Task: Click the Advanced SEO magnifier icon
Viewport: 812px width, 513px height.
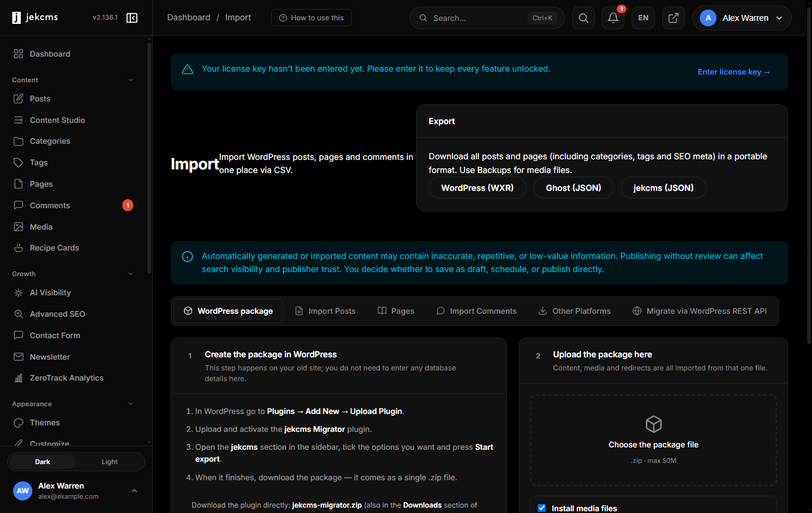Action: tap(19, 314)
